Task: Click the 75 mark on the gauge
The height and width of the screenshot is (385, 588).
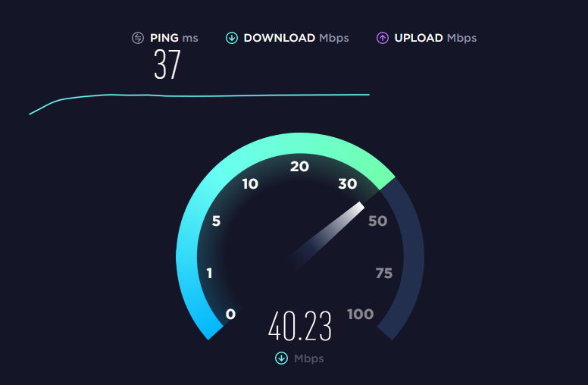Action: (384, 273)
